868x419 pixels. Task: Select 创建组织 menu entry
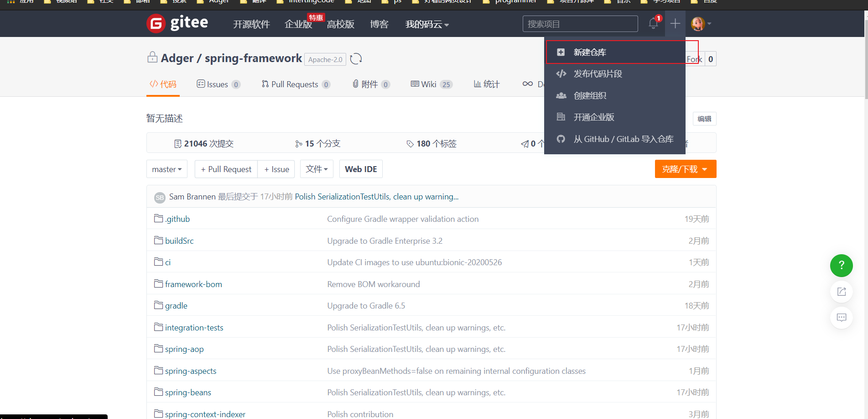[615, 95]
